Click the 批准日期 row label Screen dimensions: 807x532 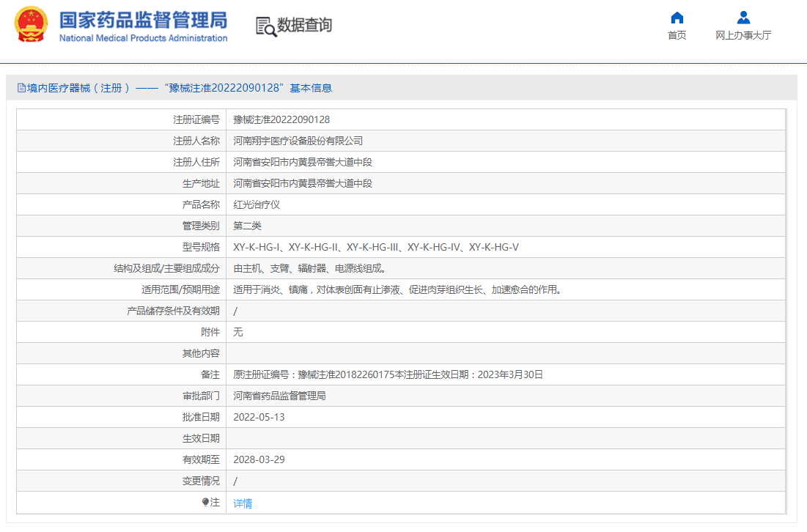coord(201,417)
